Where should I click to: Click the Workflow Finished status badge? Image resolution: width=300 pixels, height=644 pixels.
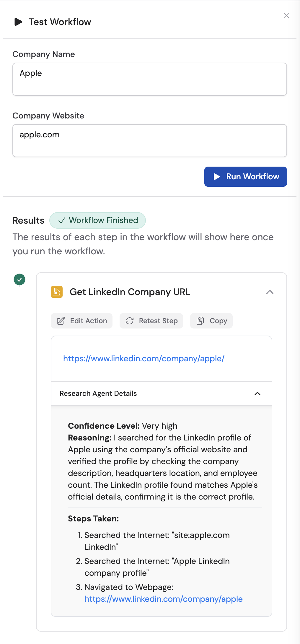coord(97,220)
